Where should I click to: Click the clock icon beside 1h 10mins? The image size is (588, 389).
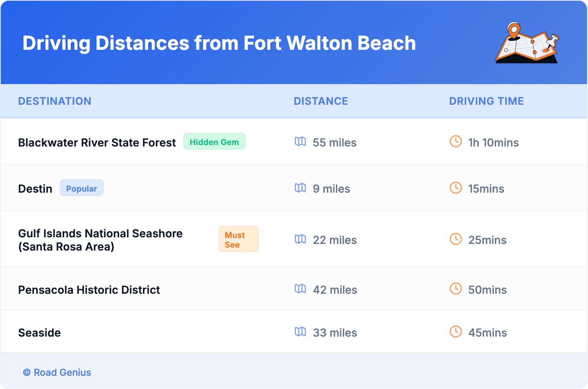click(456, 141)
